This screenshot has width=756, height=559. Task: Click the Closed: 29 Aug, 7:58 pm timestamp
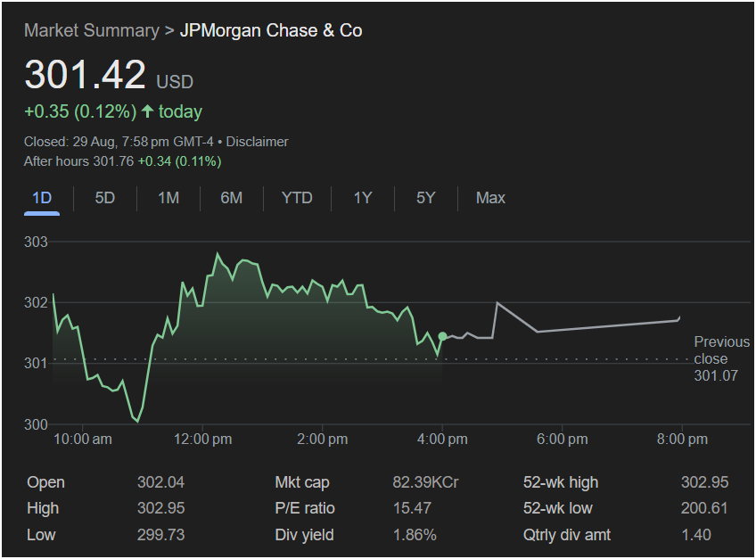click(x=119, y=142)
